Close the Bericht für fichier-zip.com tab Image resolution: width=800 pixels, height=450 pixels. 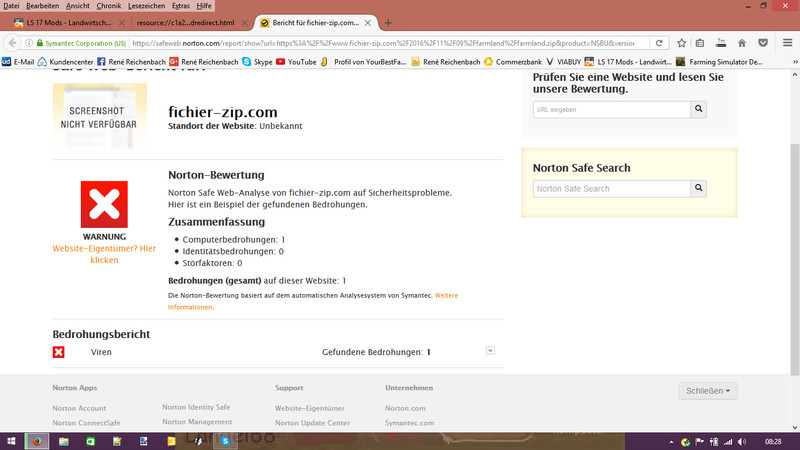pyautogui.click(x=367, y=23)
